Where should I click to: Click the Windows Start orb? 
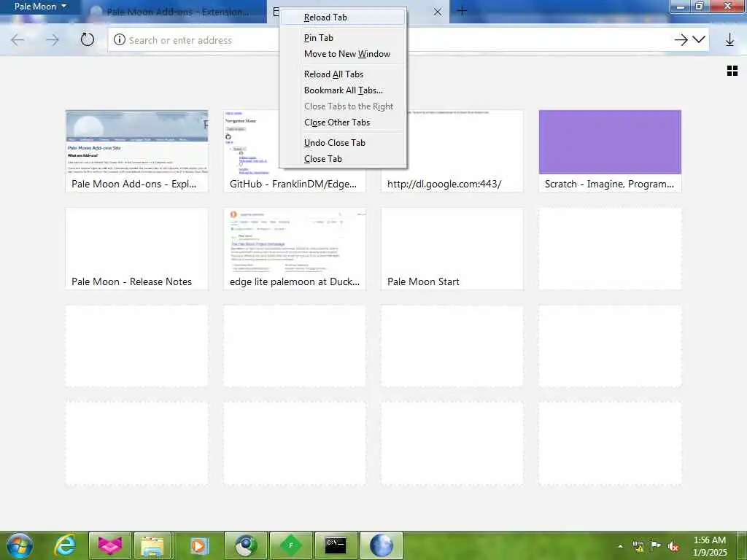point(20,545)
